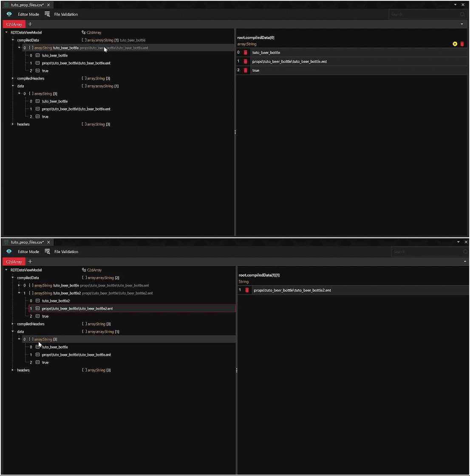Click string icon beside tuto_beer_bottle2 tree item
Image resolution: width=470 pixels, height=476 pixels.
[x=37, y=301]
